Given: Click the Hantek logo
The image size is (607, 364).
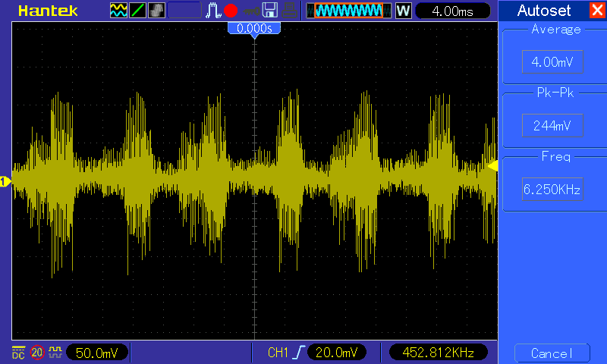Looking at the screenshot, I should [x=48, y=11].
